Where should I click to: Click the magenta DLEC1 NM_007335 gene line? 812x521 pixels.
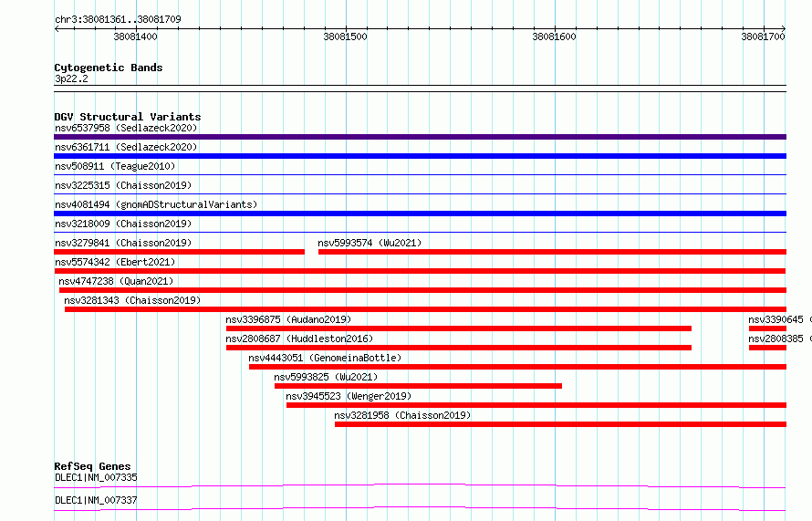click(420, 485)
